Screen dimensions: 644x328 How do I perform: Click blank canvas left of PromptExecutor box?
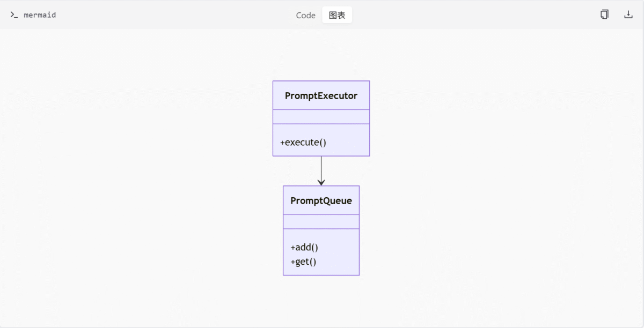pos(161,118)
